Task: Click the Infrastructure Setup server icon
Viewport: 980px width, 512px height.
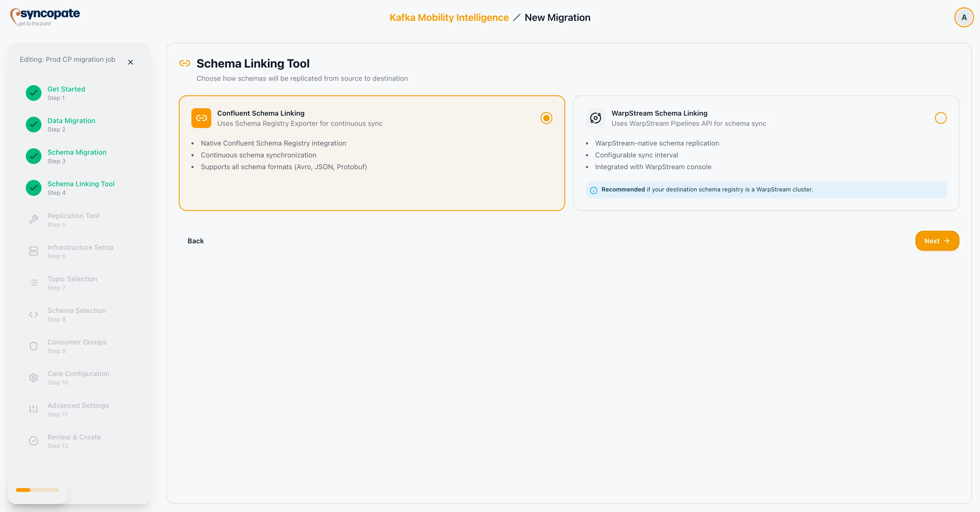Action: point(34,251)
